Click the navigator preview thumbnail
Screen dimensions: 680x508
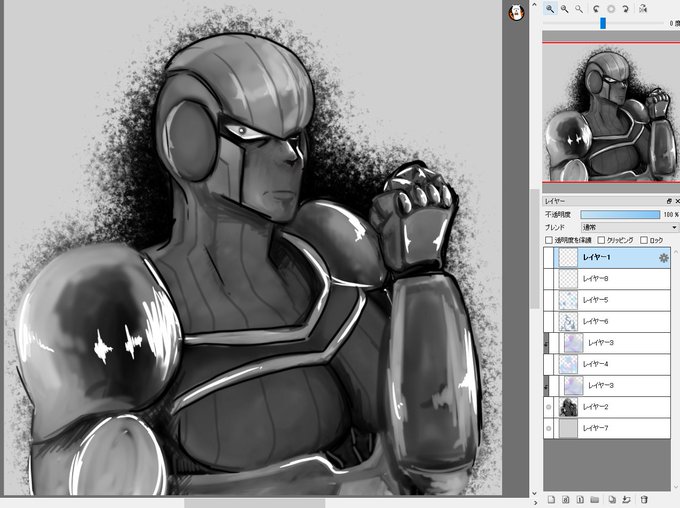pos(611,112)
